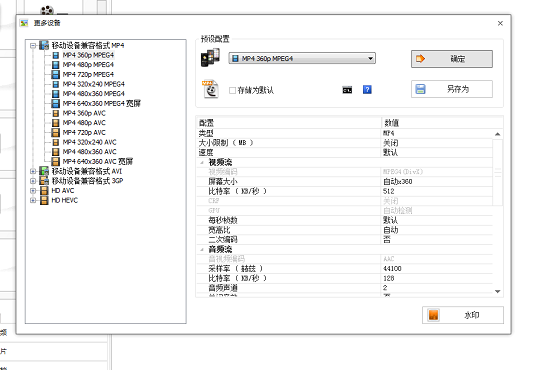Select the 宽高比 row
550x370 pixels.
(345, 230)
